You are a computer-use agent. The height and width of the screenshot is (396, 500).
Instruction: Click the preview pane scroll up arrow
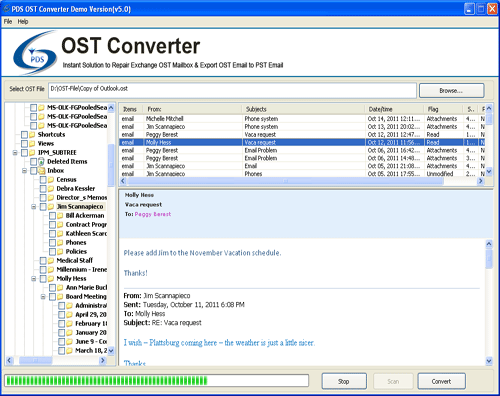pyautogui.click(x=489, y=244)
